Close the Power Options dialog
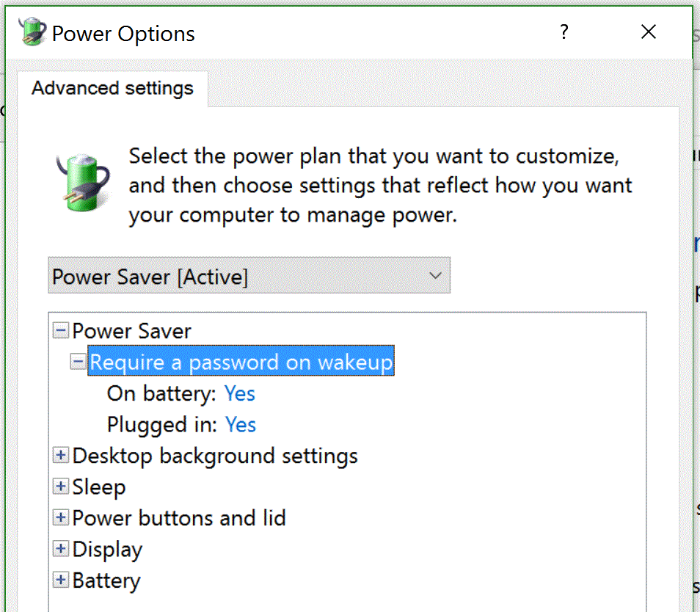 click(648, 32)
